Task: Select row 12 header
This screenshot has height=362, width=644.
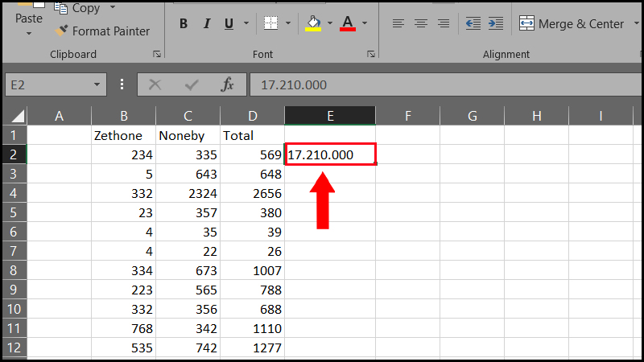Action: (x=14, y=348)
